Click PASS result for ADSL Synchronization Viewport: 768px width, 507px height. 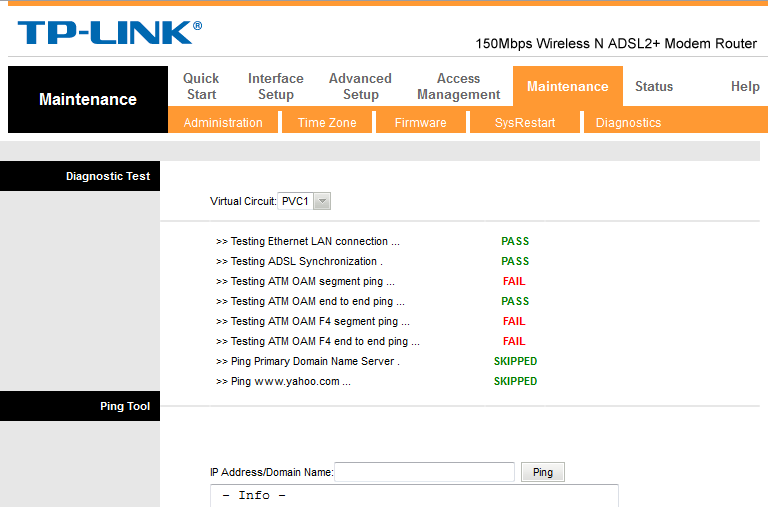(x=515, y=261)
